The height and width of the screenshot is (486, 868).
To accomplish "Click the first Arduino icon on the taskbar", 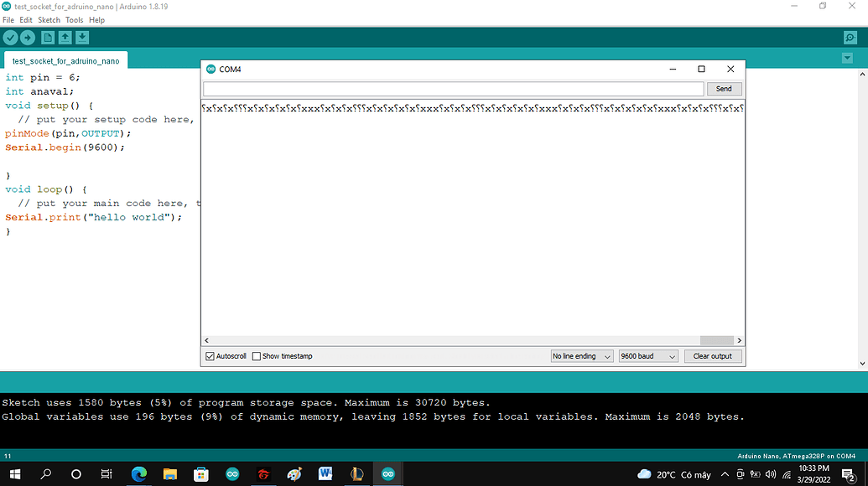I will point(232,474).
